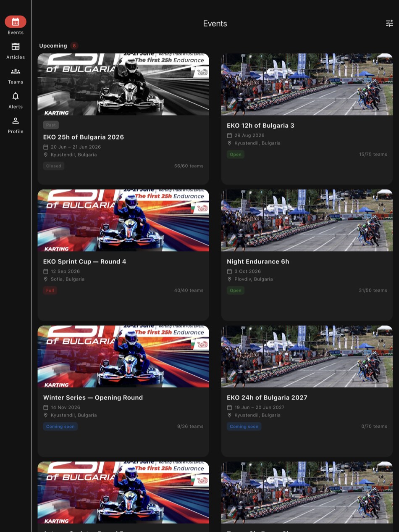Open Winter Series — Opening Round banner image
Viewport: 399px width, 532px height.
point(123,356)
